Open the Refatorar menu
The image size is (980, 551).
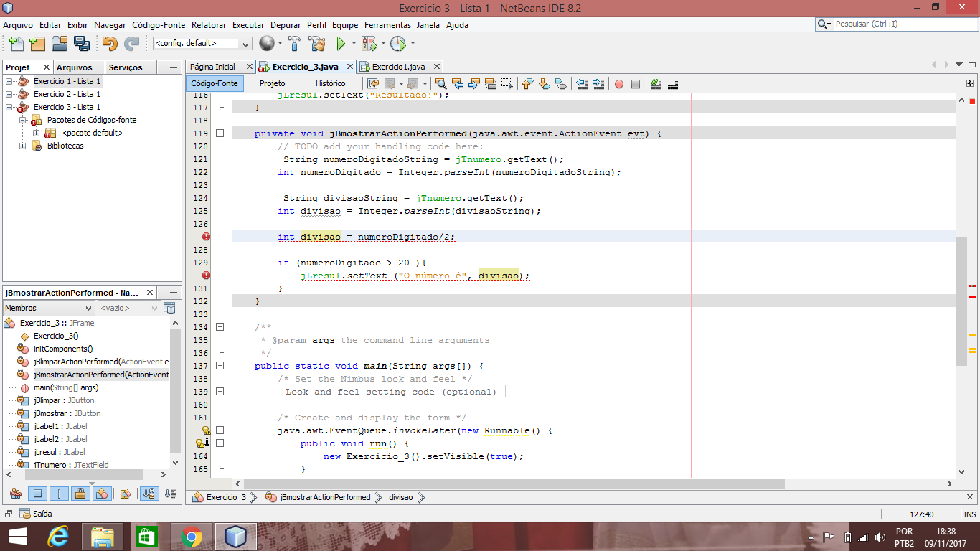[x=210, y=25]
